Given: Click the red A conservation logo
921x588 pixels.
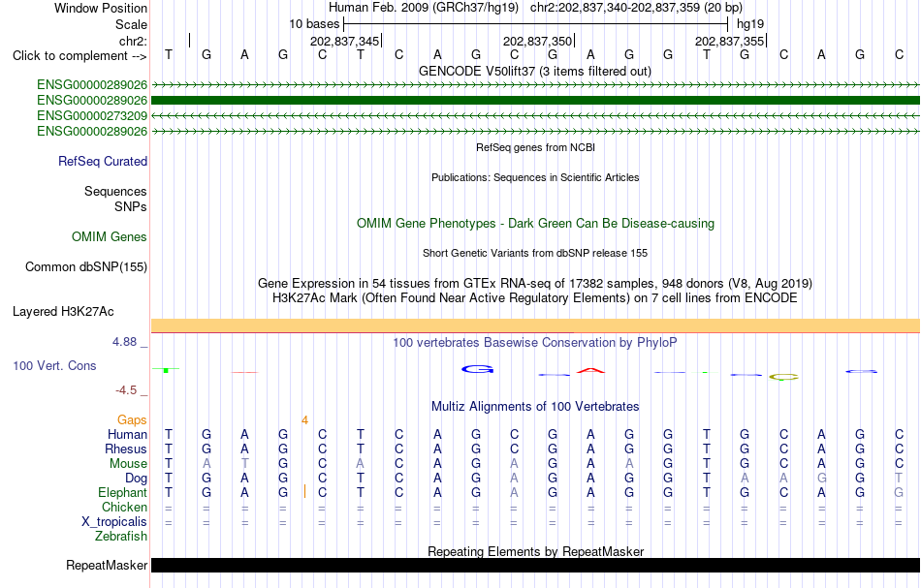Looking at the screenshot, I should pos(590,370).
